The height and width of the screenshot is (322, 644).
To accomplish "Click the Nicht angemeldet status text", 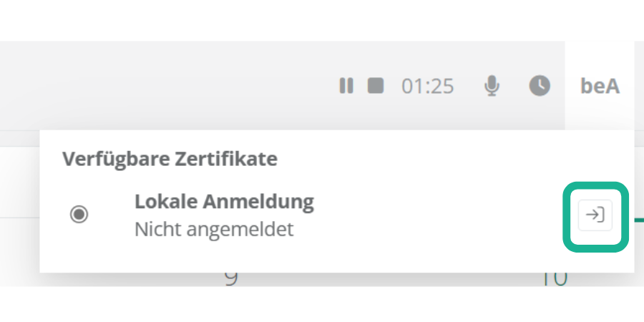I will point(214,230).
